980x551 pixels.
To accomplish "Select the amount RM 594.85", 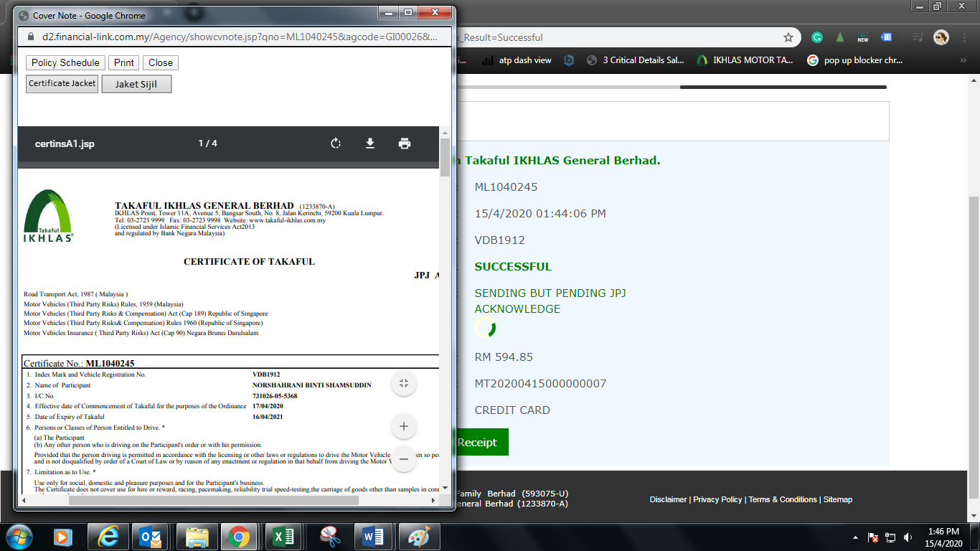I will tap(504, 357).
